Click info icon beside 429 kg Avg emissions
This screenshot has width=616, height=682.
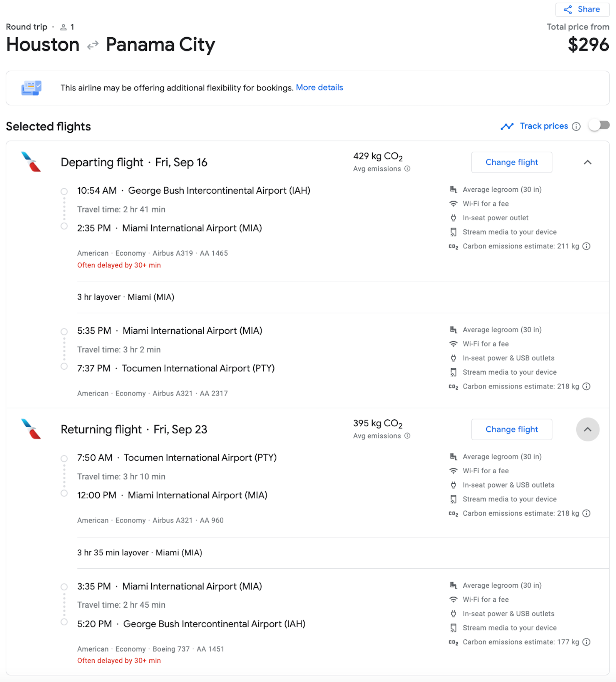[407, 169]
